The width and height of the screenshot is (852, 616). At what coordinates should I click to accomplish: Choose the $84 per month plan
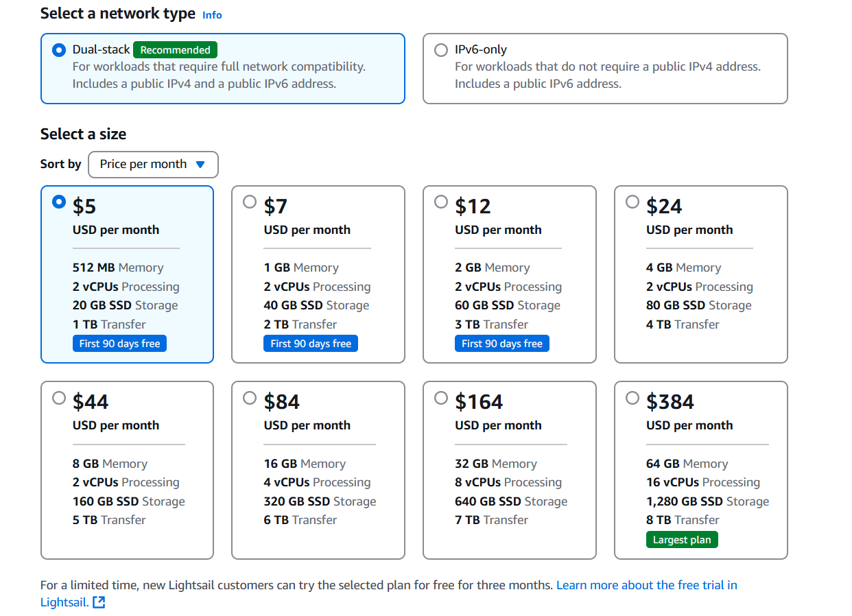(x=250, y=398)
